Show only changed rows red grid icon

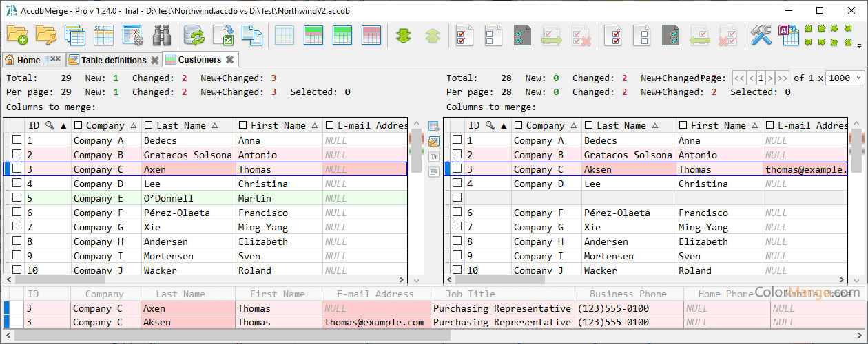coord(371,34)
